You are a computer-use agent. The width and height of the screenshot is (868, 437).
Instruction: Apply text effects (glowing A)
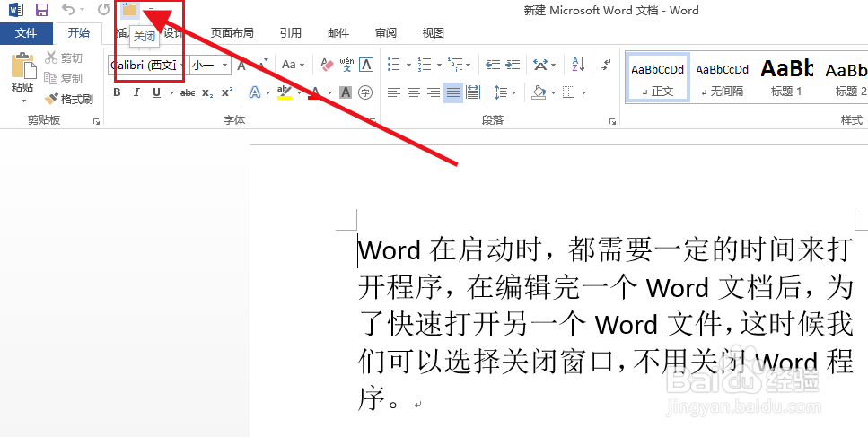coord(254,92)
